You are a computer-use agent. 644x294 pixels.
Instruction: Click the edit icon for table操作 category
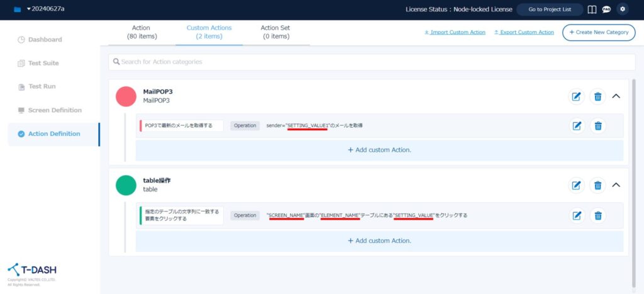tap(576, 185)
